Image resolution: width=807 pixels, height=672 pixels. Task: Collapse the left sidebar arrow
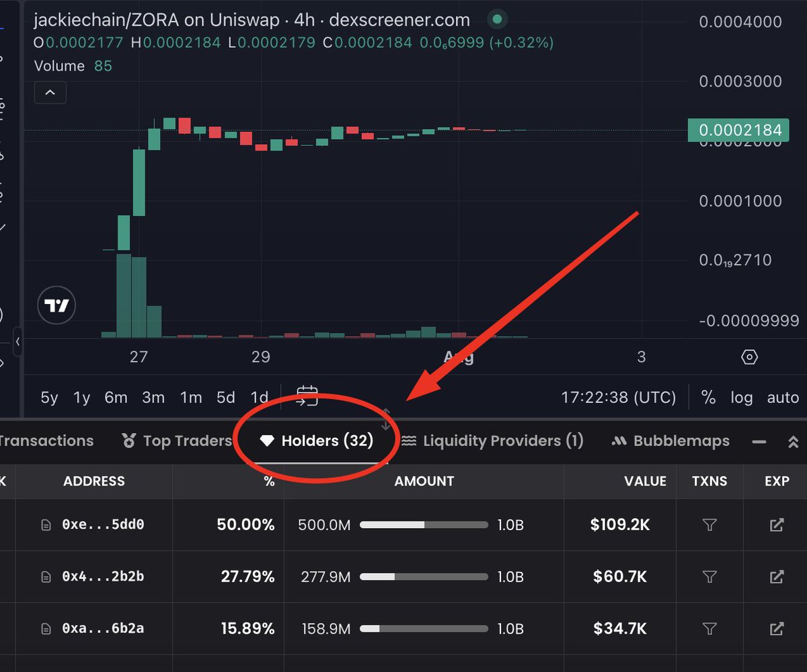pos(17,341)
